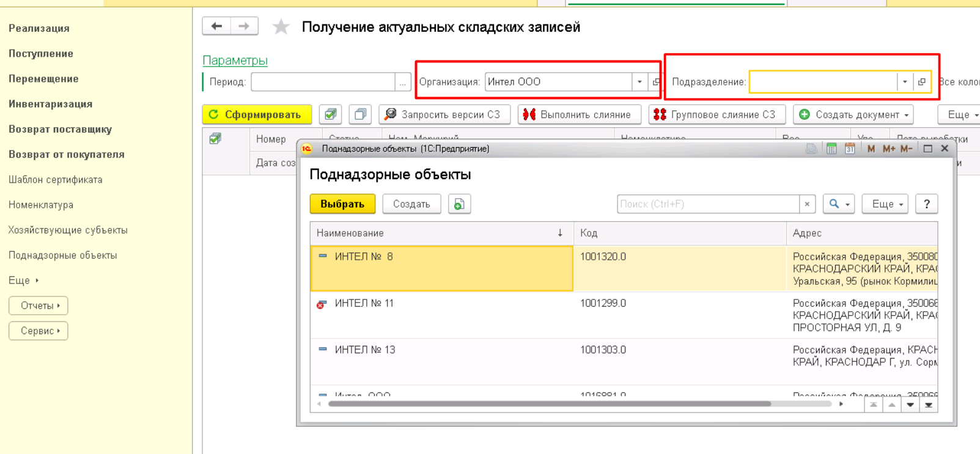Select the ИНТЕЛ № 13 row
The image size is (980, 454).
pos(624,362)
